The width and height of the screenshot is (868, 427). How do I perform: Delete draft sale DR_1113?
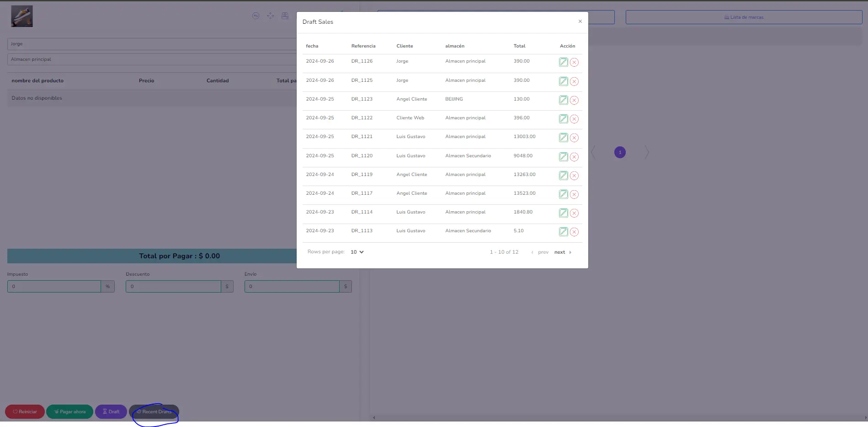click(574, 232)
